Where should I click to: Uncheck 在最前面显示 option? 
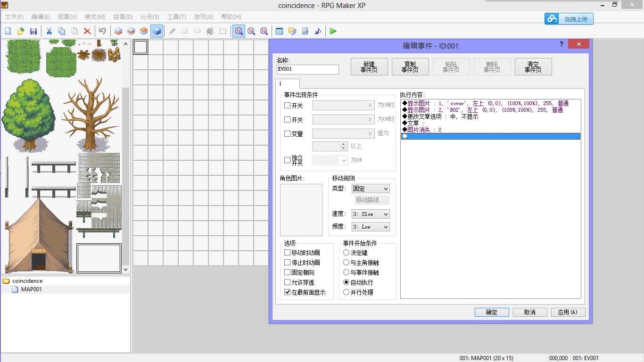288,292
